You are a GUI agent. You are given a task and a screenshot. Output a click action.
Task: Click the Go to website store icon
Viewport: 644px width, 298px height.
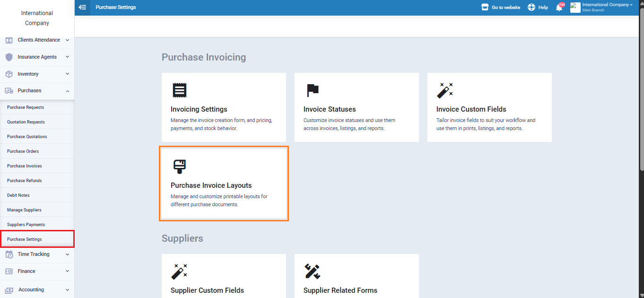(485, 8)
